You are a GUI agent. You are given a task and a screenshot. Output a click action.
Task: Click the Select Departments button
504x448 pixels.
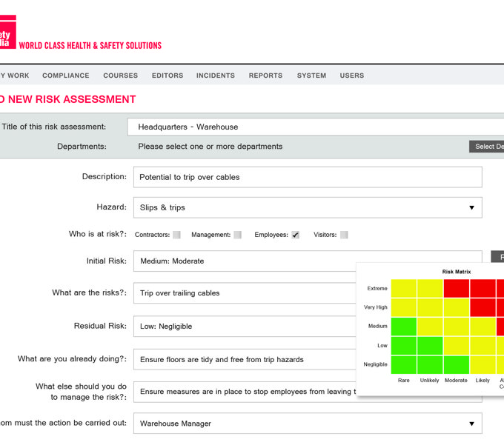coord(487,147)
